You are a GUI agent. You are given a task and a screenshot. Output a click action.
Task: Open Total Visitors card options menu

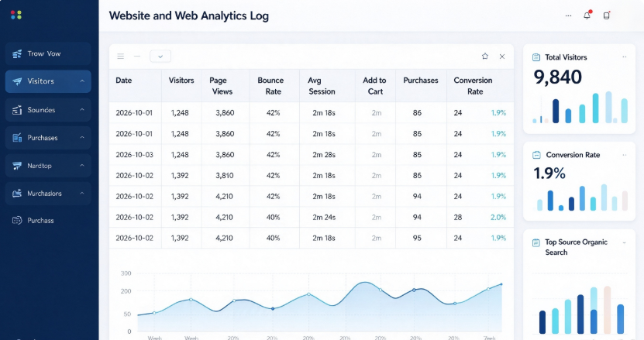625,57
